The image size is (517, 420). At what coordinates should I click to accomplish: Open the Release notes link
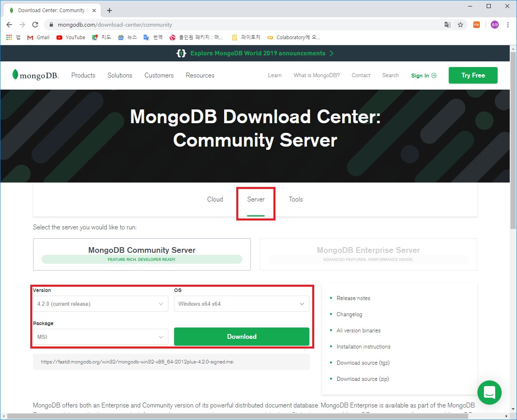(x=353, y=298)
